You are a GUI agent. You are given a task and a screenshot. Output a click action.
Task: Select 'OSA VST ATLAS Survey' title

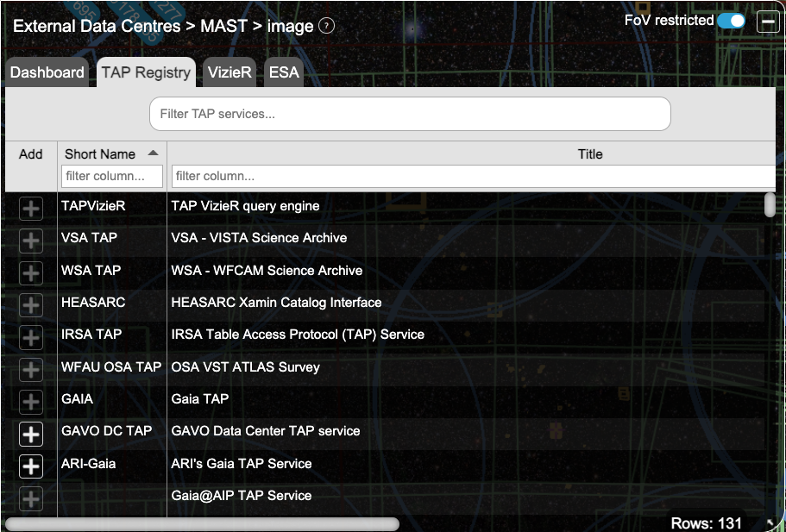coord(245,366)
